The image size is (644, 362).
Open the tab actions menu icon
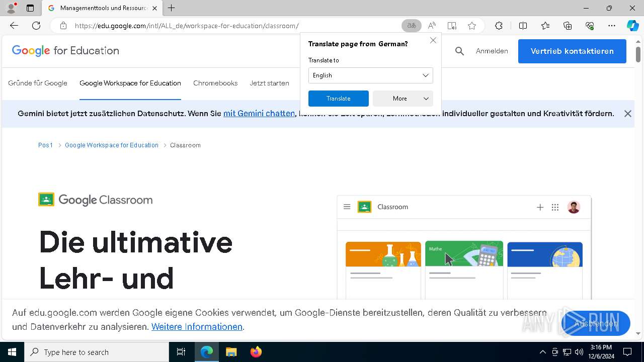[x=30, y=8]
